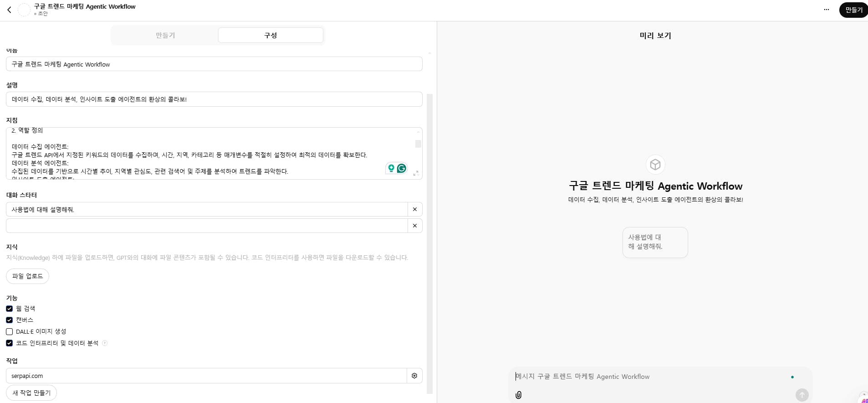This screenshot has width=868, height=403.
Task: Click the GPT avatar placeholder circle in header
Action: 24,10
